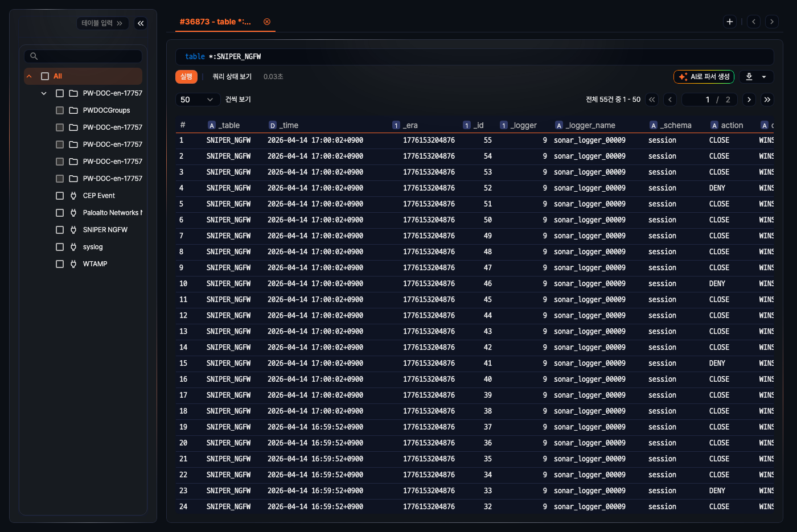Tick the WTAMP checkbox
The height and width of the screenshot is (532, 797).
click(60, 264)
